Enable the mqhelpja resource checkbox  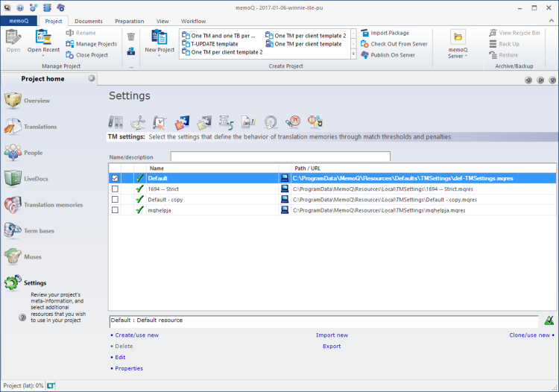click(x=115, y=210)
